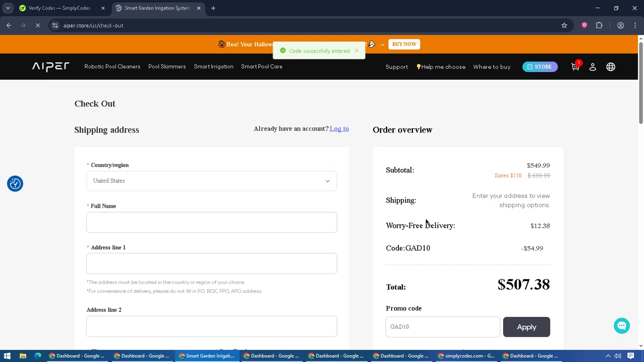Open the user account icon
The height and width of the screenshot is (362, 644).
tap(592, 67)
